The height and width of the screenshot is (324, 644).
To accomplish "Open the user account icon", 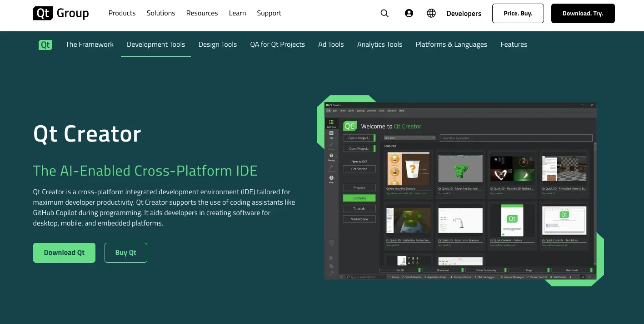I will [409, 14].
